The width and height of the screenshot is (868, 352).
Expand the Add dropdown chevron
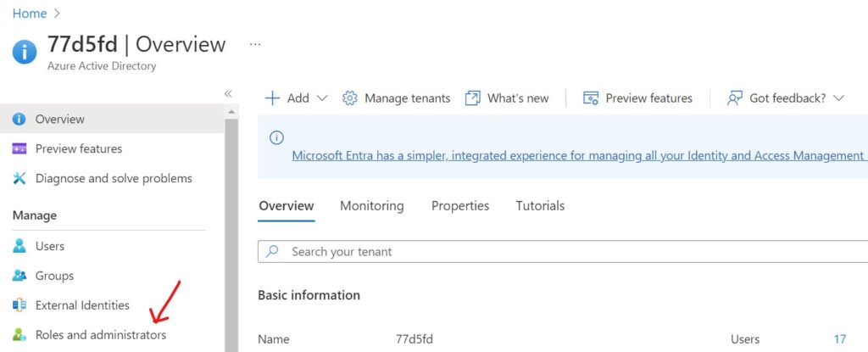coord(322,98)
